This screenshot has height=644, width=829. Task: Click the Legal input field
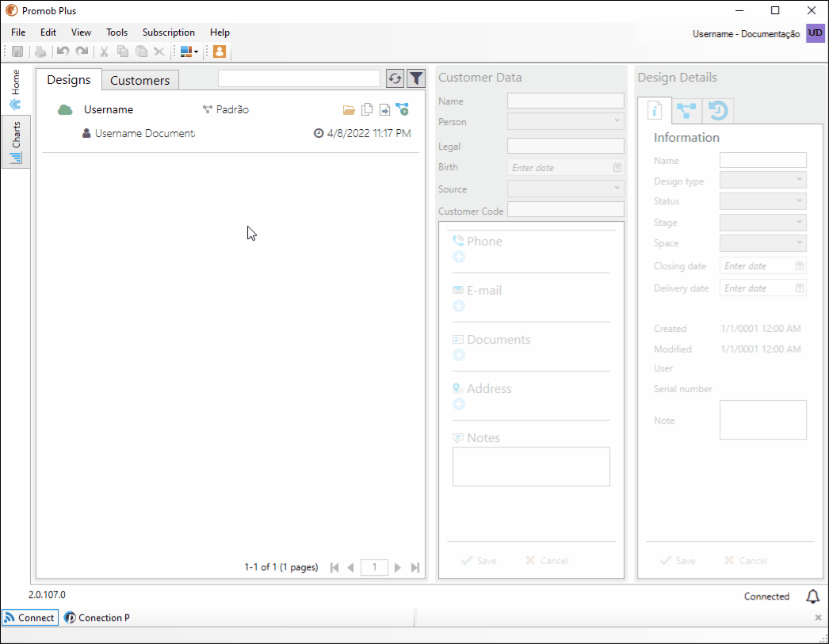click(566, 146)
